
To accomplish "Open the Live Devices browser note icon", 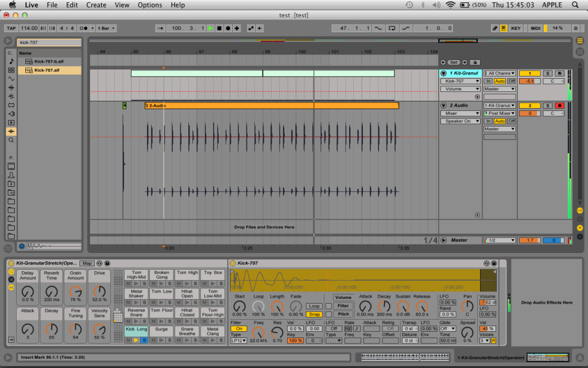I will click(11, 61).
